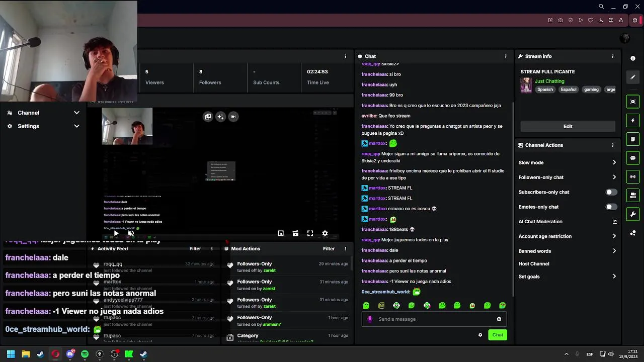Screen dimensions: 644x362
Task: Click the Spanish stream tag
Action: [545, 89]
